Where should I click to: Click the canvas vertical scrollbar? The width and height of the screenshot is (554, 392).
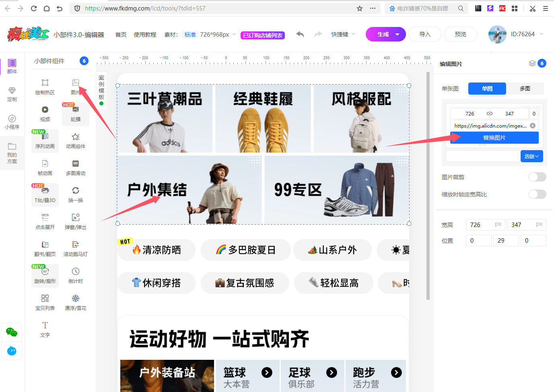428,186
